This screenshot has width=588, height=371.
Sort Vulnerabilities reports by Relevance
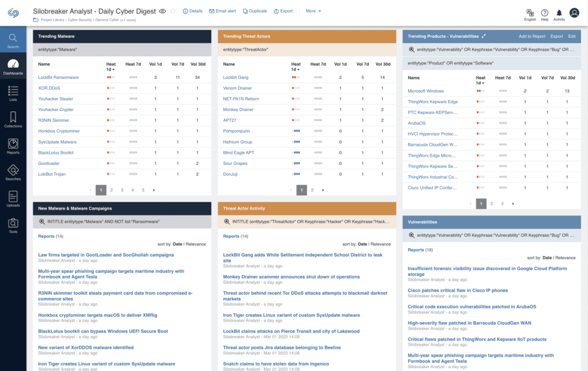click(566, 258)
